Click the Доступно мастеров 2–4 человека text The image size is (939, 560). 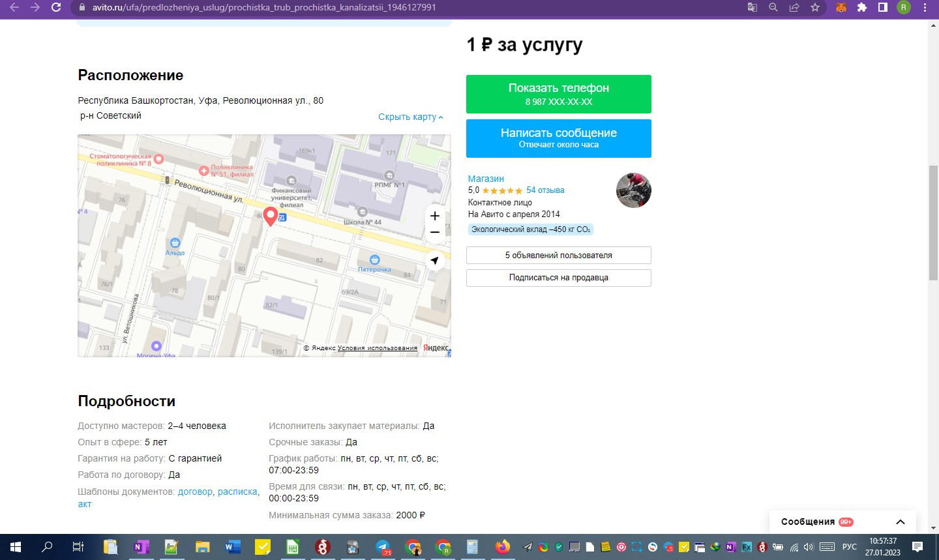[x=152, y=426]
